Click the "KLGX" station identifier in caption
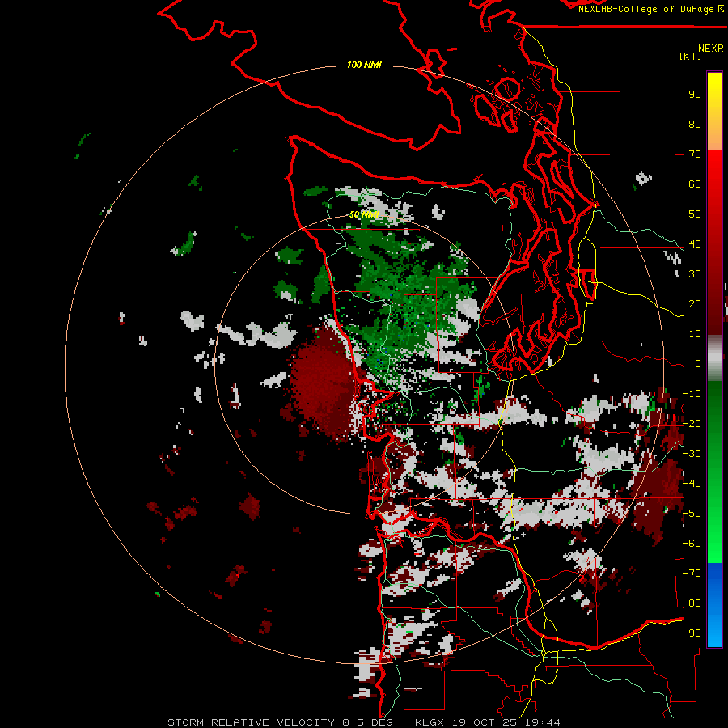Screen dimensions: 728x728 430,722
